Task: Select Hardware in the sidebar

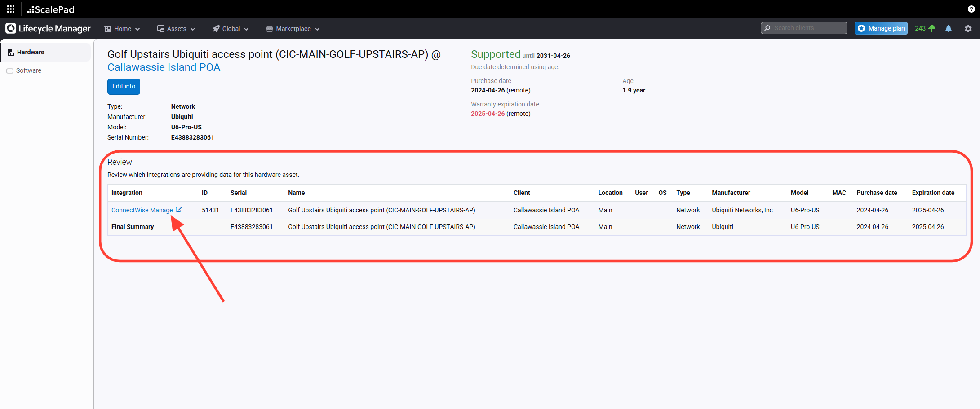Action: pyautogui.click(x=31, y=52)
